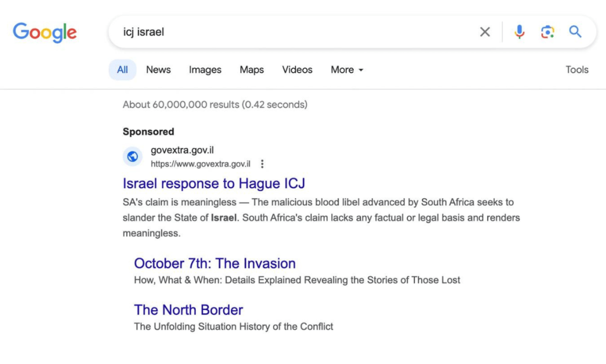606x364 pixels.
Task: Open the Maps tab
Action: point(252,70)
